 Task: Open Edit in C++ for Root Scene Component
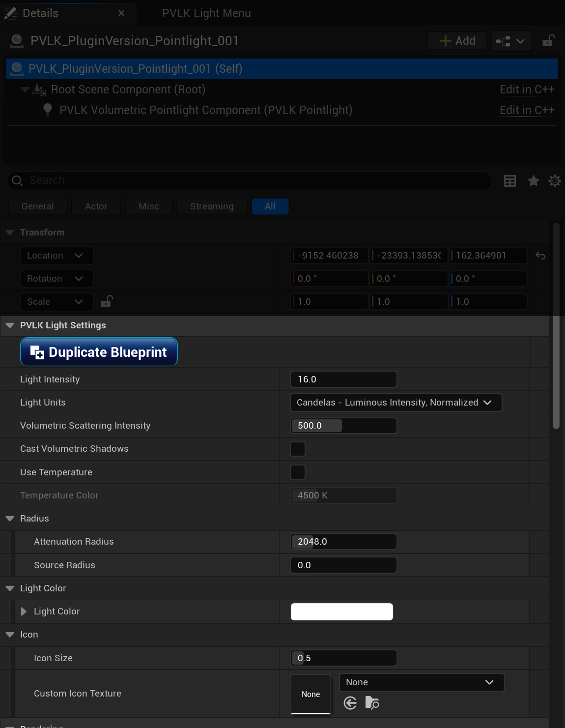point(527,89)
